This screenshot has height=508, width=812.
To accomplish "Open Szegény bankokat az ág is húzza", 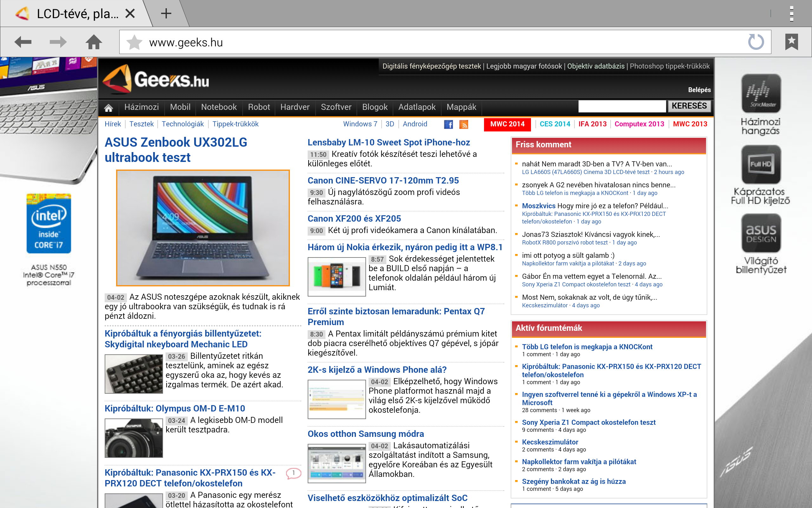I will click(574, 481).
